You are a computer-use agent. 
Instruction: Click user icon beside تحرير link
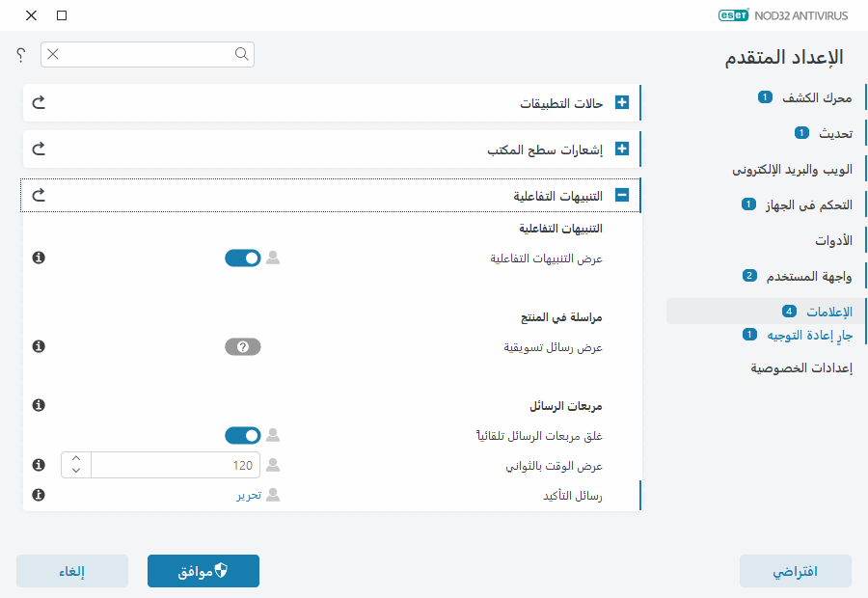click(273, 495)
